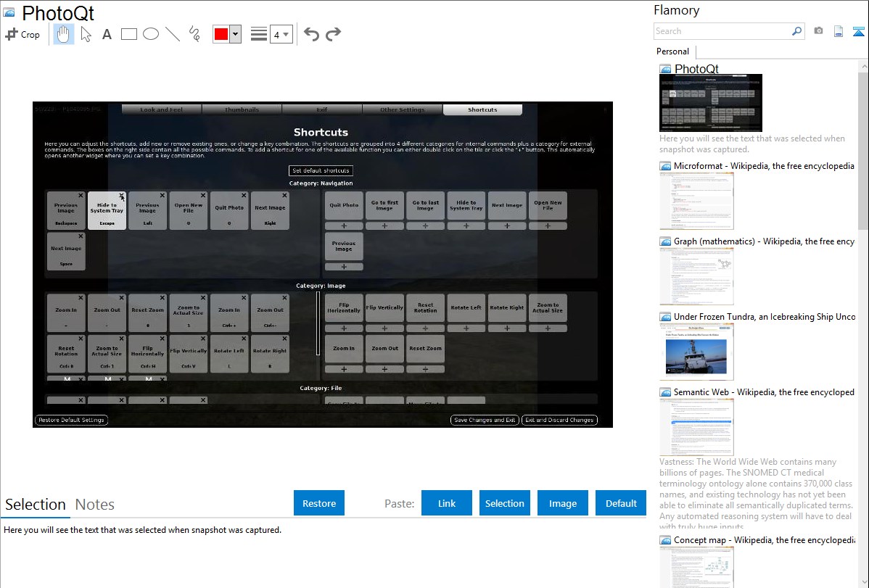Select the Crop tool

coord(22,34)
